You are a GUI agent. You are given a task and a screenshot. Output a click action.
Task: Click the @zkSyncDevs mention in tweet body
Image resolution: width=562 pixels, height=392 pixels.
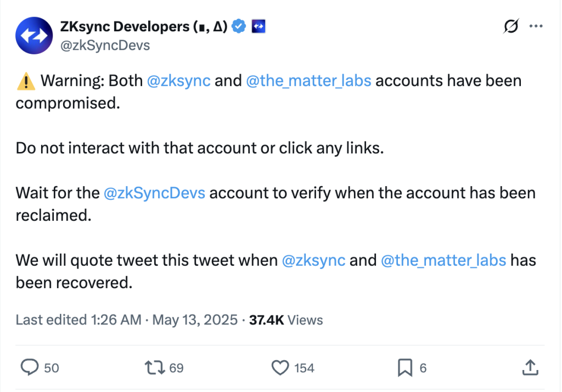click(154, 193)
